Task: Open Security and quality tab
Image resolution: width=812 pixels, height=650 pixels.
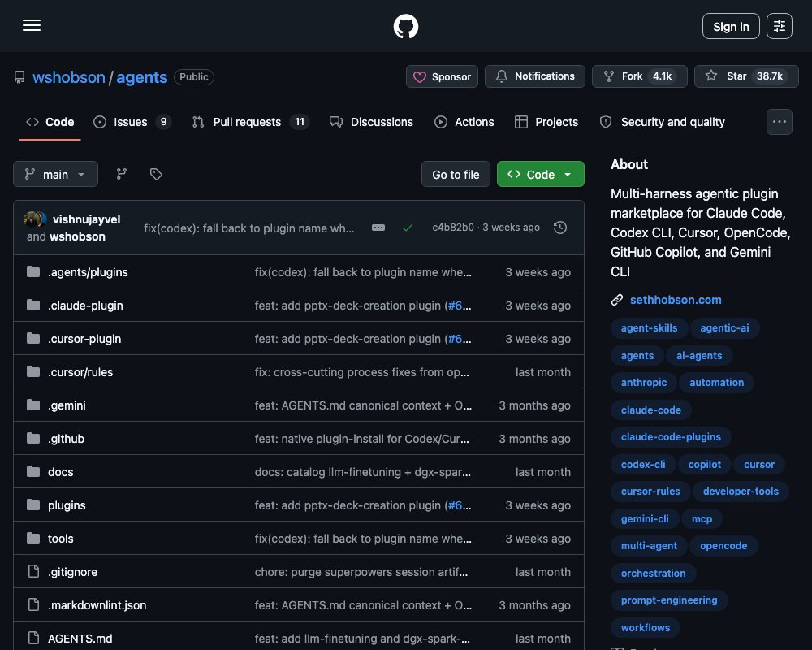Action: [x=663, y=122]
